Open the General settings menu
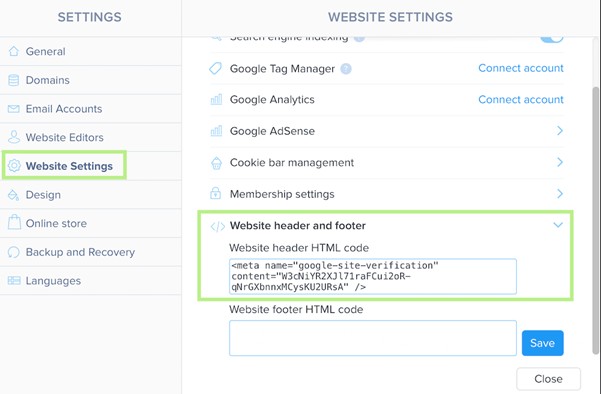 91,51
